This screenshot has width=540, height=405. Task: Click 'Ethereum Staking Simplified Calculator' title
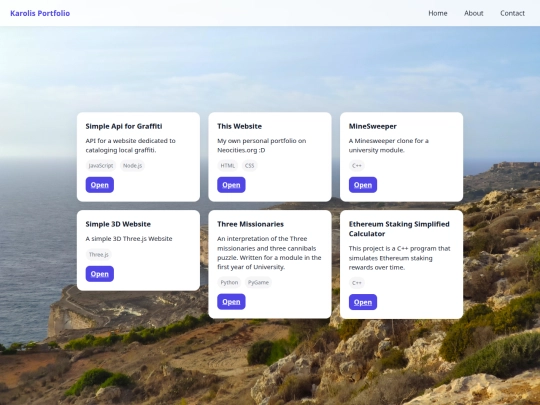pyautogui.click(x=399, y=229)
